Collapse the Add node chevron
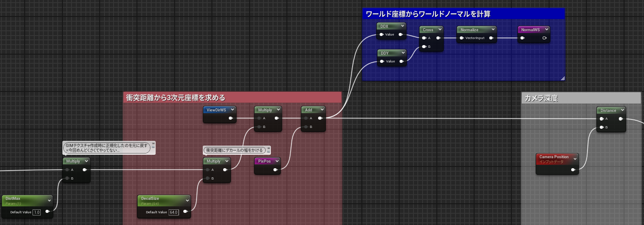The width and height of the screenshot is (644, 225). click(x=321, y=110)
